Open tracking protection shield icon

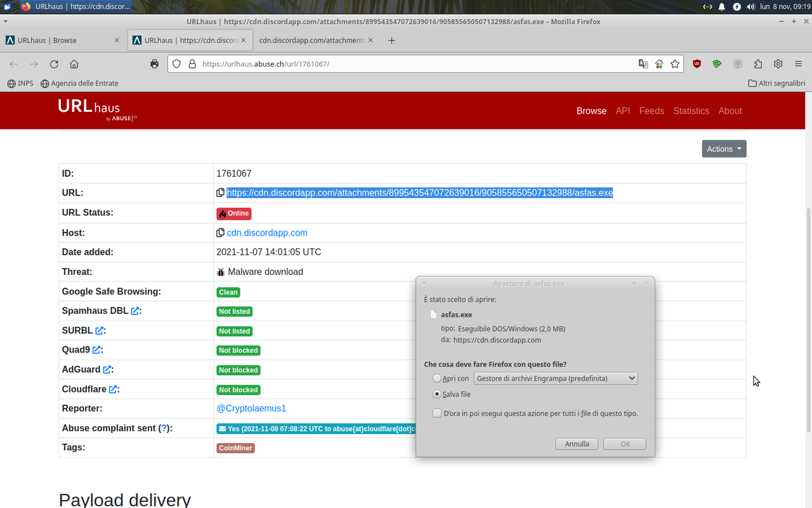pos(177,64)
